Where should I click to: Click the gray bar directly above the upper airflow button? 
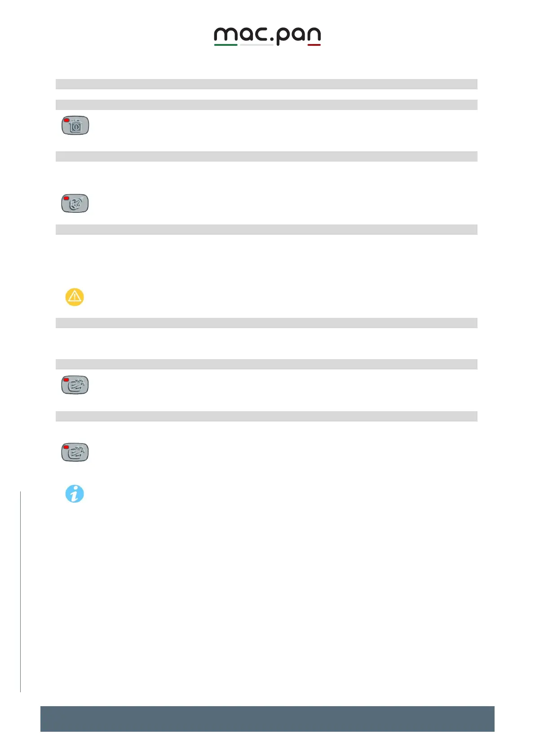pyautogui.click(x=266, y=364)
